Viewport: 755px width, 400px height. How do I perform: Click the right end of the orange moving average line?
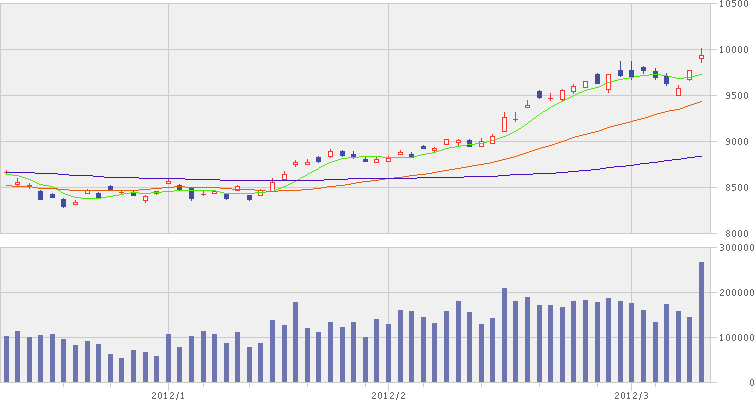[701, 101]
